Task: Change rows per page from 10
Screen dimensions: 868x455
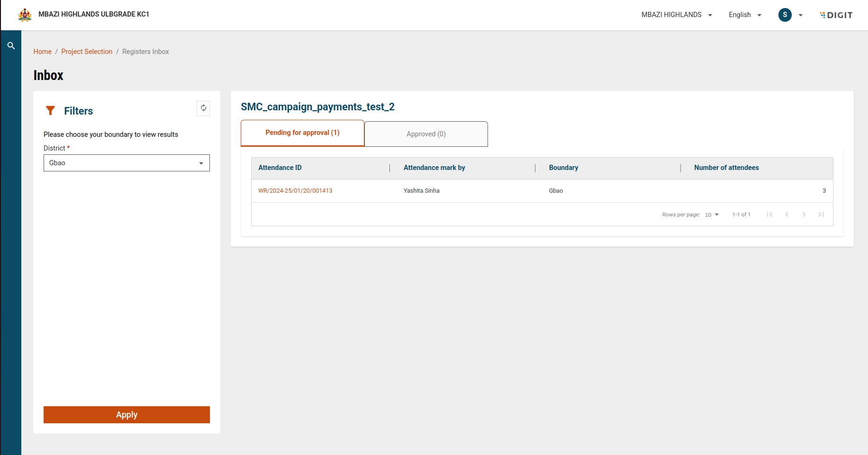Action: click(712, 215)
